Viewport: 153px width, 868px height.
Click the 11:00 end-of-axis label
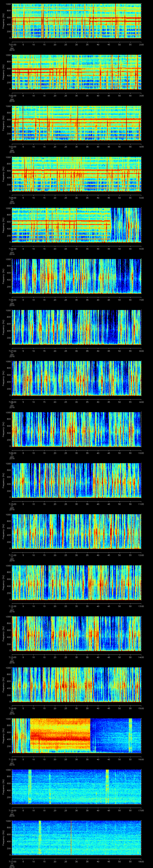(141, 504)
